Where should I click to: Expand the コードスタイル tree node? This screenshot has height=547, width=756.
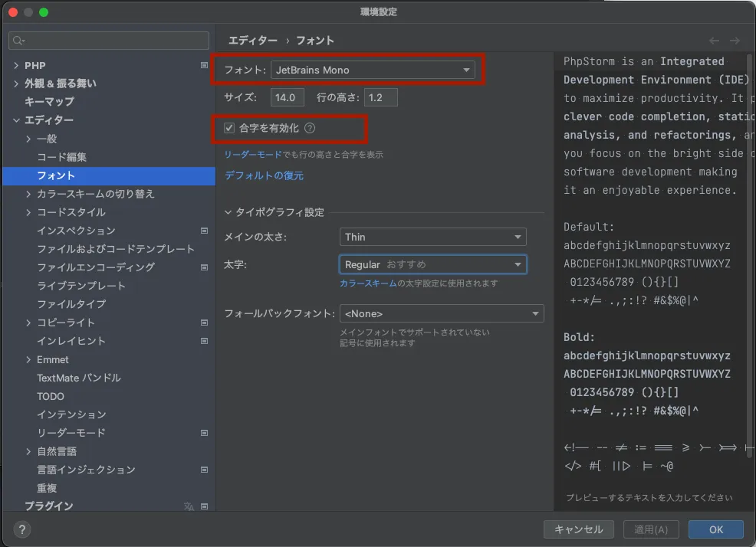tap(29, 212)
